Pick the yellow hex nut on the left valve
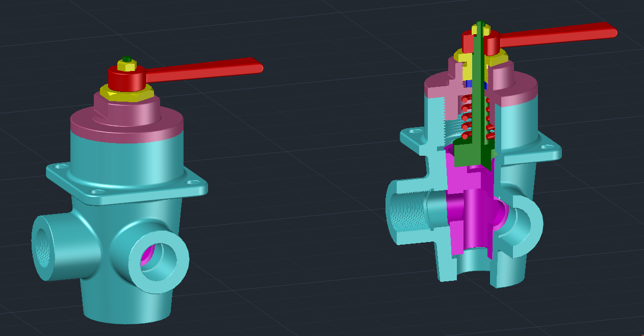 (126, 94)
